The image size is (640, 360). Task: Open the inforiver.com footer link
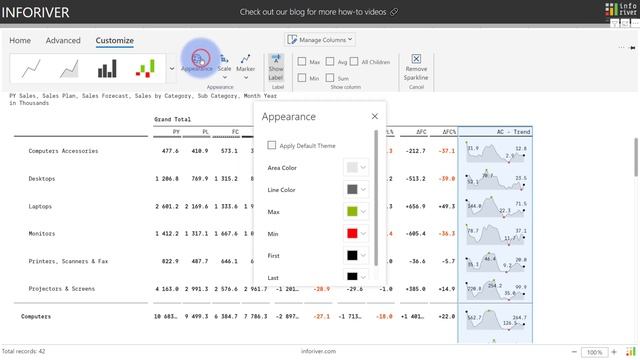[318, 351]
